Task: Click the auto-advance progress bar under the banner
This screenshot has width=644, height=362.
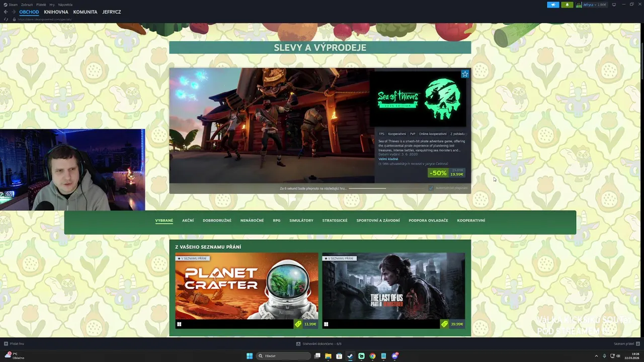Action: point(386,188)
